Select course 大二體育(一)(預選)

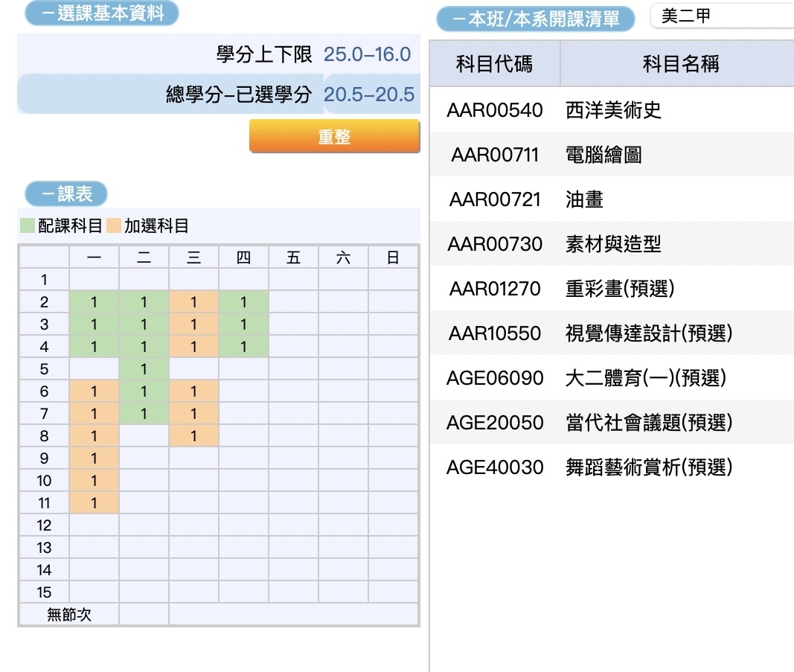click(646, 377)
